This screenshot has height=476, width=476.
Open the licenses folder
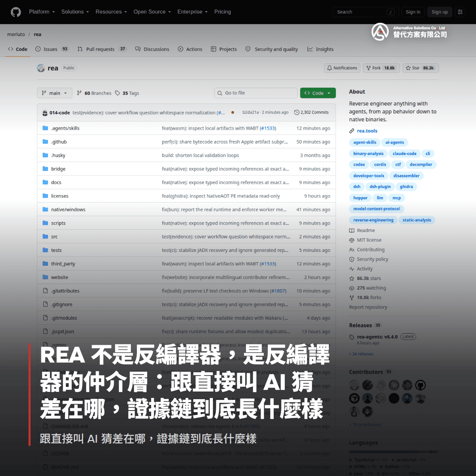59,196
